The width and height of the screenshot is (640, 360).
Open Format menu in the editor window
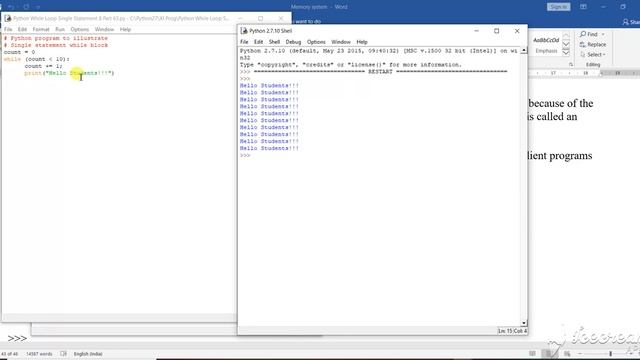pos(41,29)
